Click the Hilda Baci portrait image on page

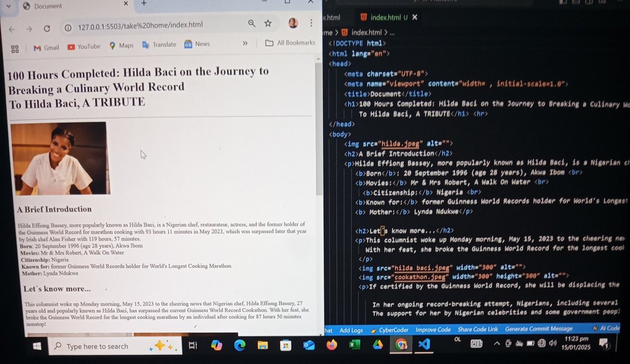60,158
